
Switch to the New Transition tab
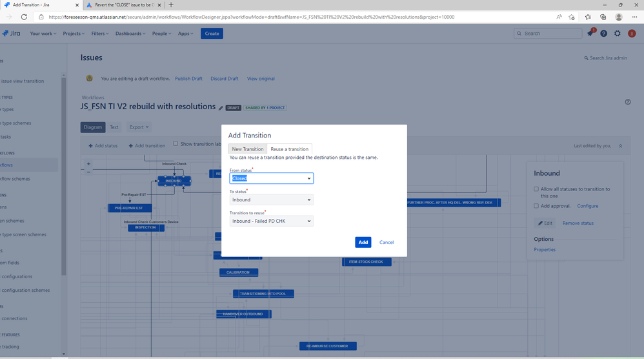click(248, 149)
